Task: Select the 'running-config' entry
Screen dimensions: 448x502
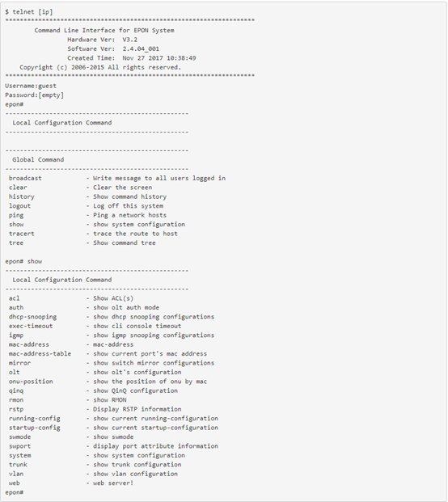Action: tap(35, 419)
